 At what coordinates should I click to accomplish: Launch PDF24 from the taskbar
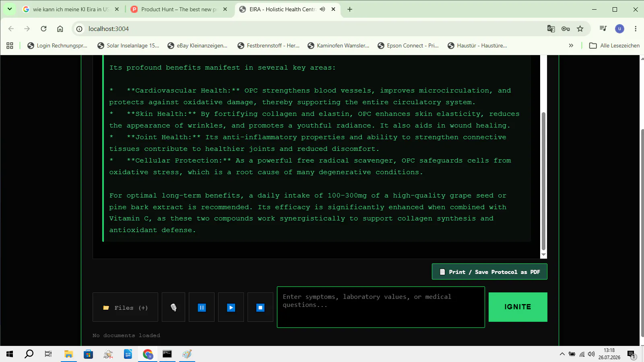108,354
